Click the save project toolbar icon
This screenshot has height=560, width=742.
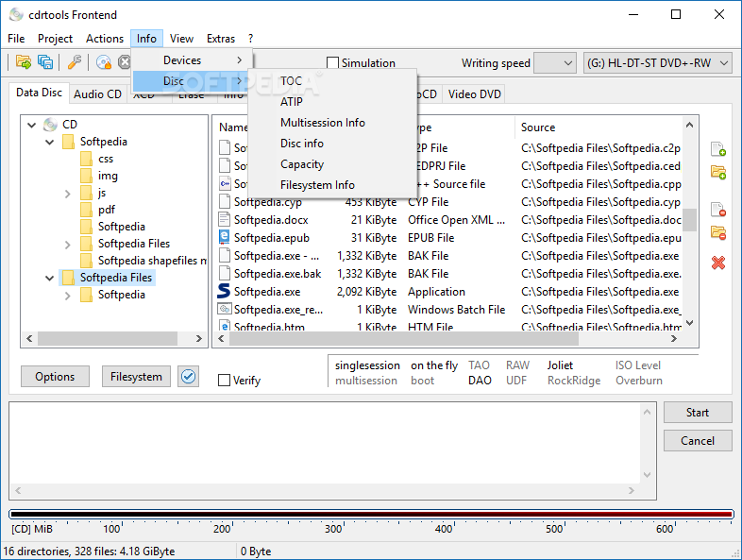coord(45,62)
